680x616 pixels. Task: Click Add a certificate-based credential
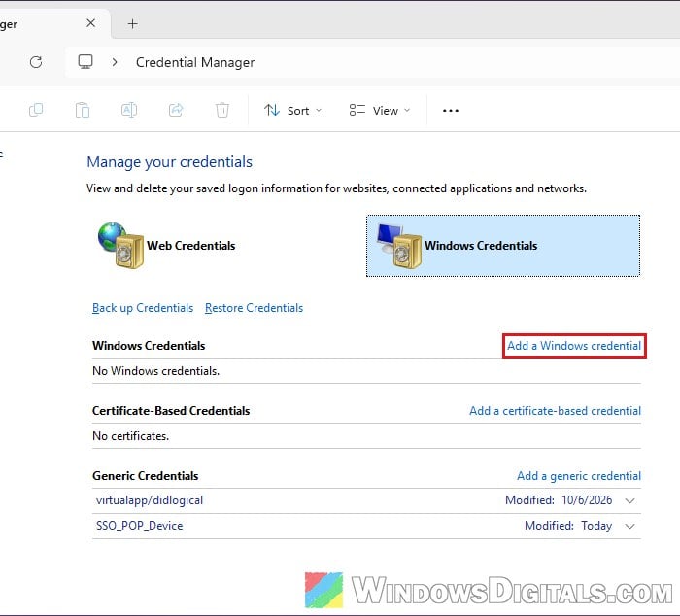tap(555, 411)
